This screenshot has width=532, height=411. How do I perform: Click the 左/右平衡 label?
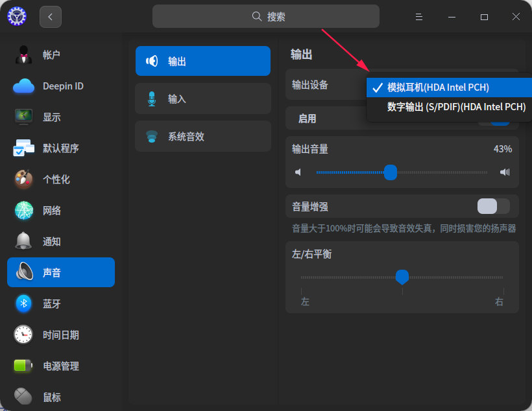(x=311, y=254)
